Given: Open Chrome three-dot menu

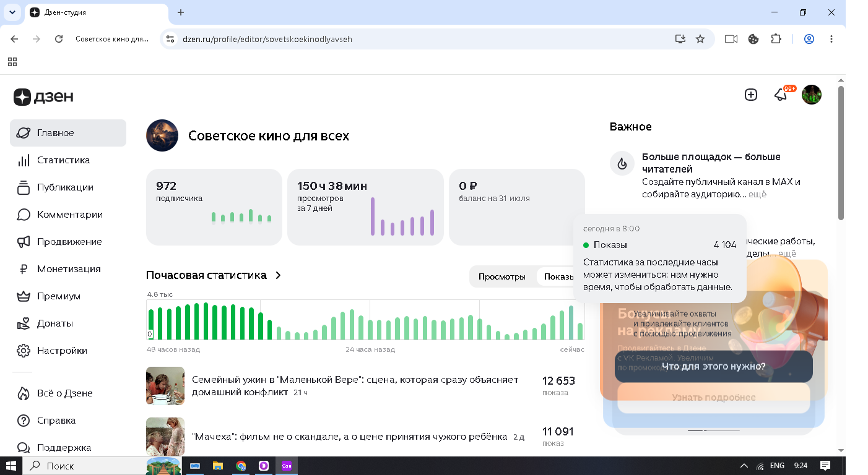Looking at the screenshot, I should (831, 39).
